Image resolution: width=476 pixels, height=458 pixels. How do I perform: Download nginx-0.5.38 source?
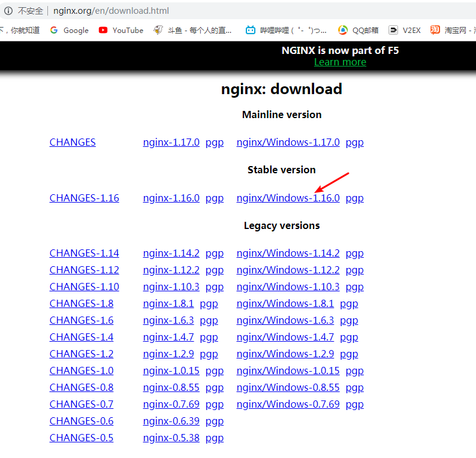171,438
